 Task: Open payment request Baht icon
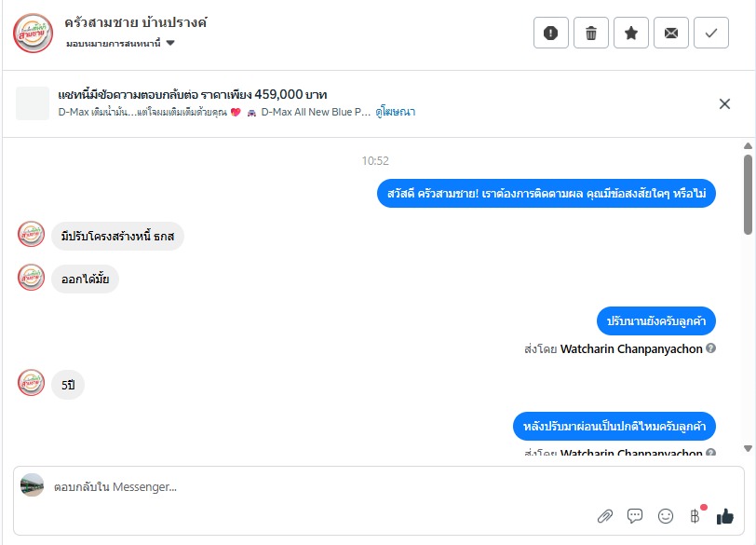click(x=695, y=516)
